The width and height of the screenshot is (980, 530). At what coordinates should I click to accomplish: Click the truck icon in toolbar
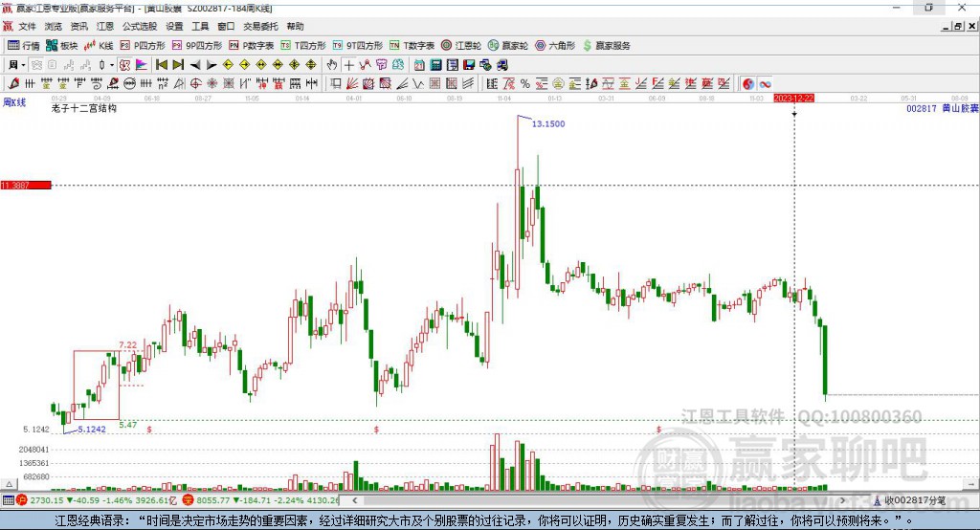pyautogui.click(x=501, y=65)
